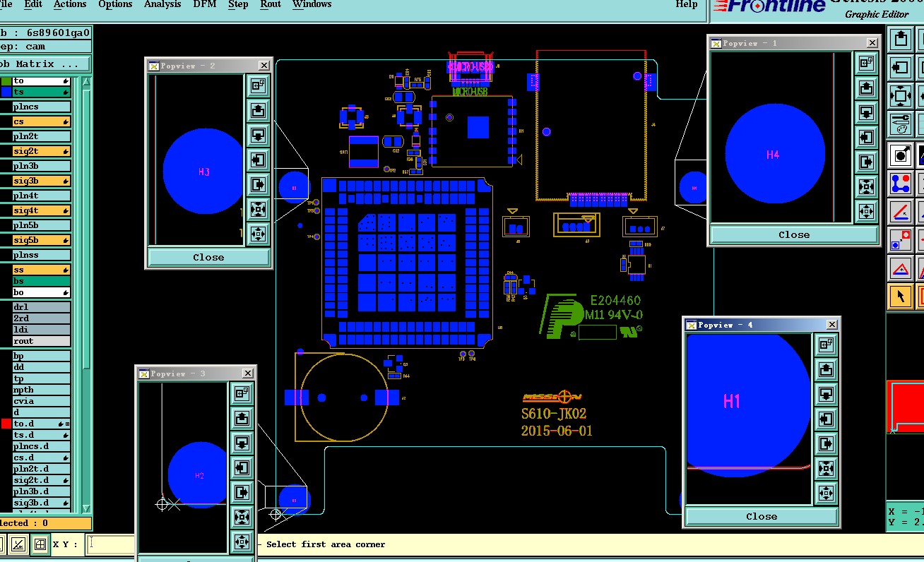Zoom in icon in Popview 1
The image size is (924, 562).
[866, 187]
